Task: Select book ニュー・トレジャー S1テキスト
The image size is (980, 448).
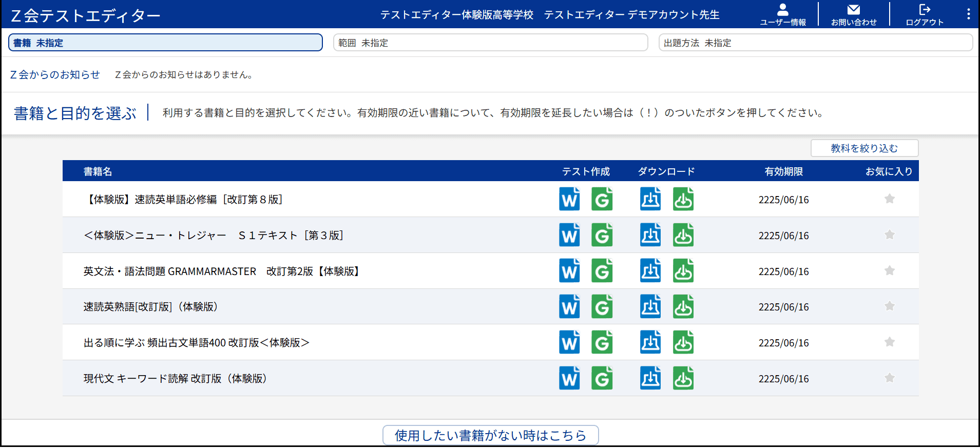Action: click(x=214, y=235)
